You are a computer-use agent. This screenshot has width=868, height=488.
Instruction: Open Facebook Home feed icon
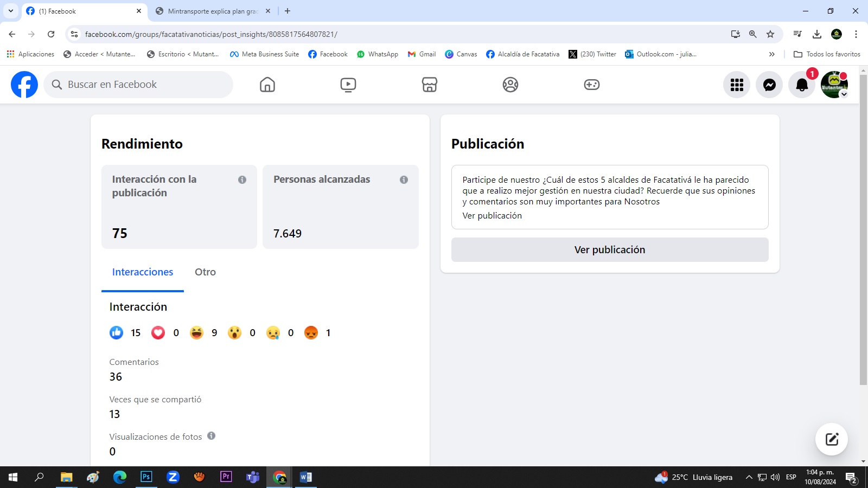point(267,85)
